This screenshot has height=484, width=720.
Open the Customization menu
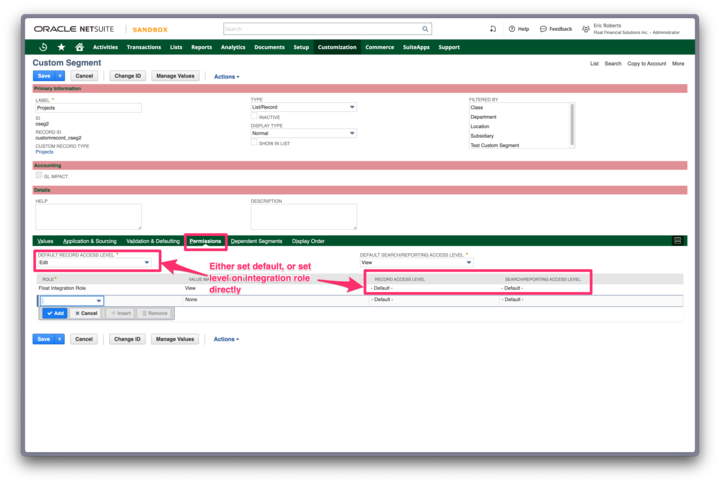(337, 47)
